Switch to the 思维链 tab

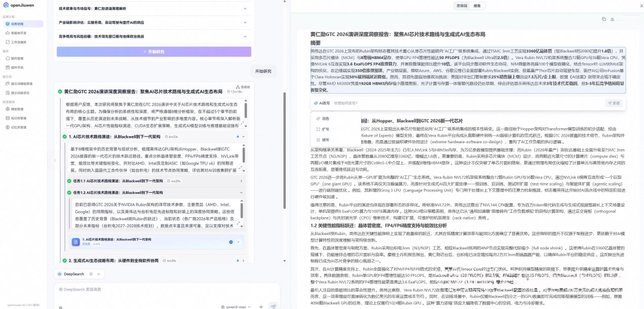[x=462, y=6]
